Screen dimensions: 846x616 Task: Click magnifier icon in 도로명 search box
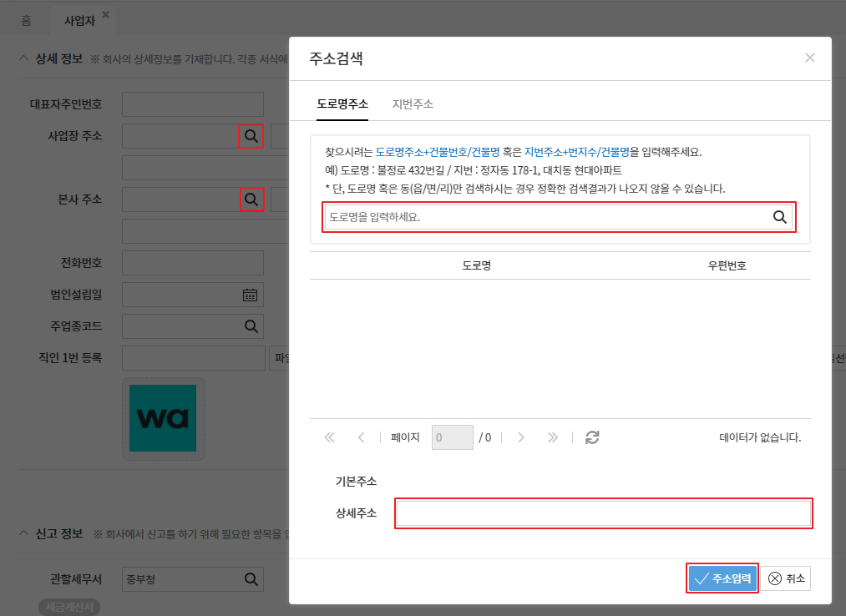click(x=779, y=217)
